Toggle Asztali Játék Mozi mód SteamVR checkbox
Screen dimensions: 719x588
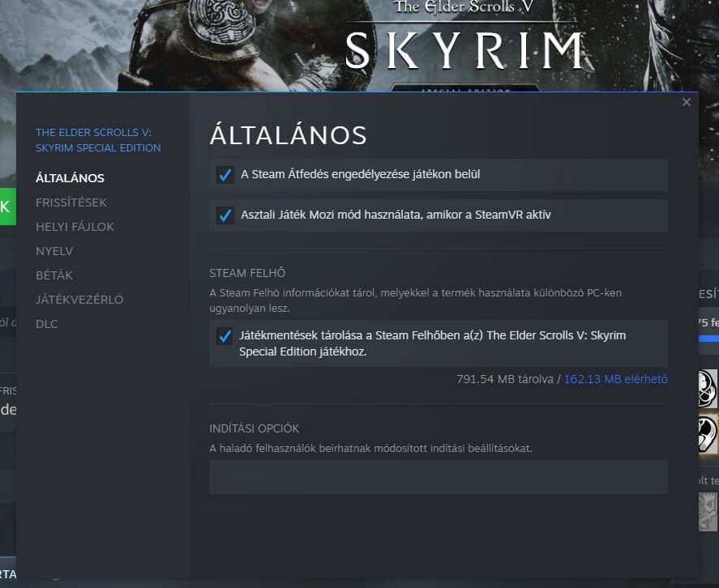[x=225, y=215]
